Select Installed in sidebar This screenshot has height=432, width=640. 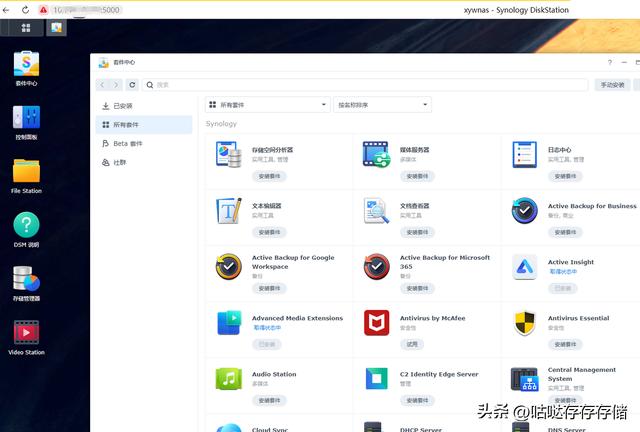[144, 106]
